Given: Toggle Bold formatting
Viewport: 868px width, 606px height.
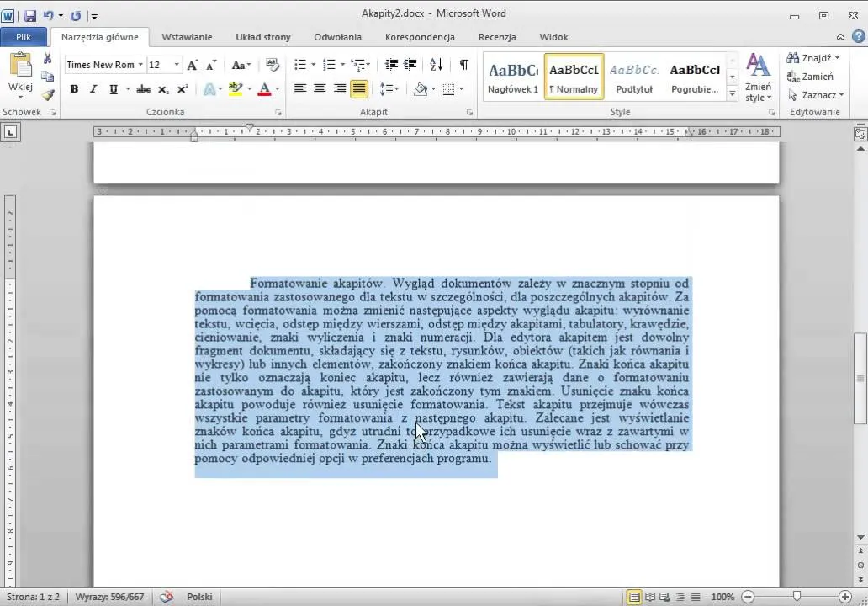Looking at the screenshot, I should click(74, 89).
